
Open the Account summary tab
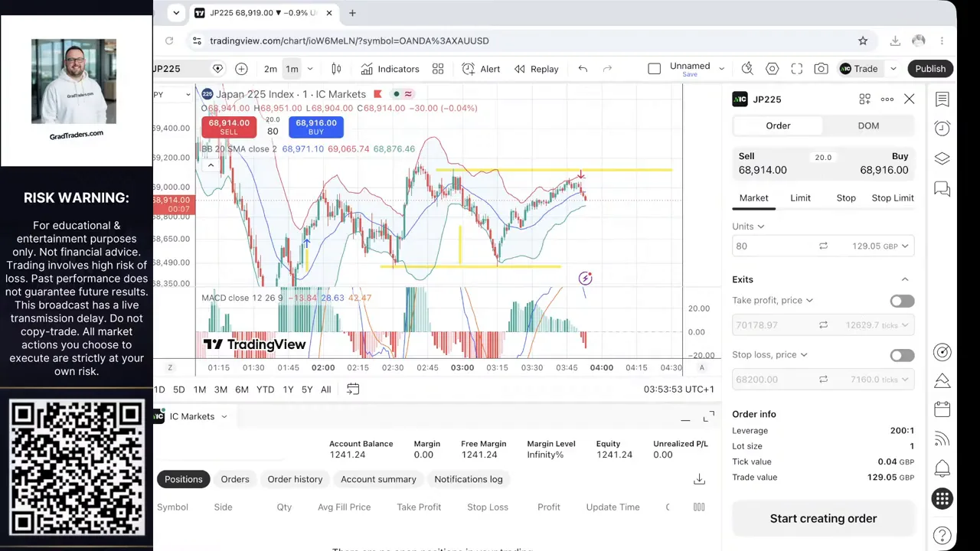pyautogui.click(x=378, y=479)
